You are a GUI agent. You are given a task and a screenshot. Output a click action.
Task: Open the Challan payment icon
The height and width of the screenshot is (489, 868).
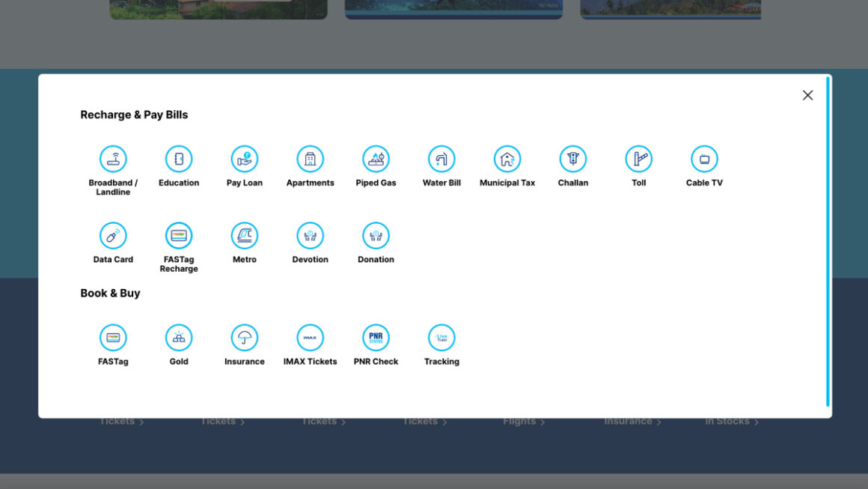coord(573,160)
